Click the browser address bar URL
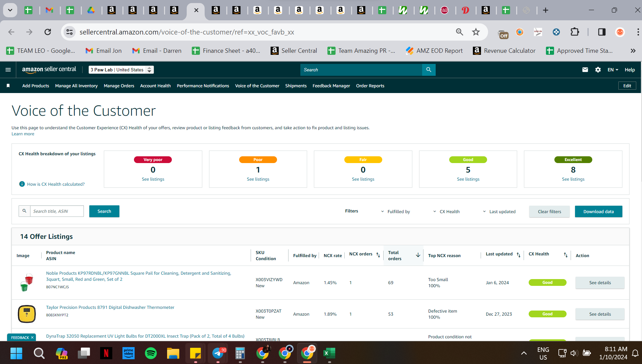Viewport: 642px width, 364px height. pyautogui.click(x=187, y=32)
